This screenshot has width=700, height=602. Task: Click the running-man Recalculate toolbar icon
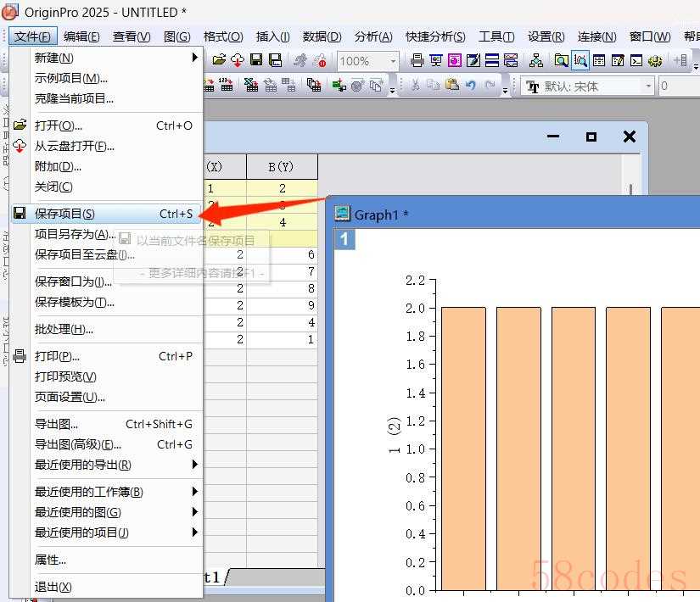tap(300, 60)
